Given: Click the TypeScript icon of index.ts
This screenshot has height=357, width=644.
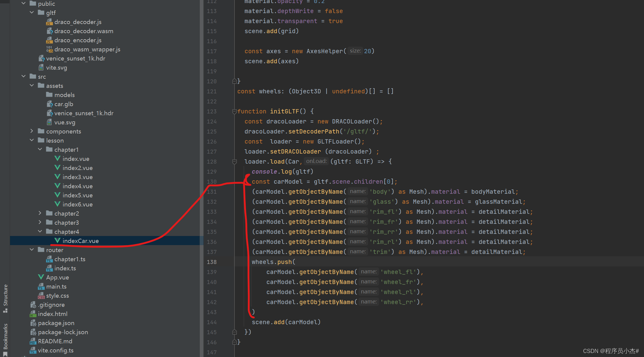Looking at the screenshot, I should coord(49,268).
